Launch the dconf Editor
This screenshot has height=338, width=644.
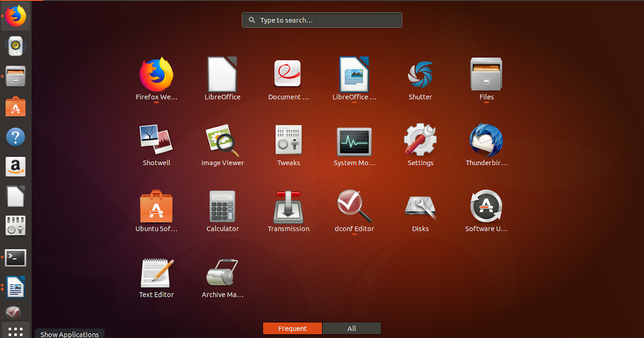354,207
